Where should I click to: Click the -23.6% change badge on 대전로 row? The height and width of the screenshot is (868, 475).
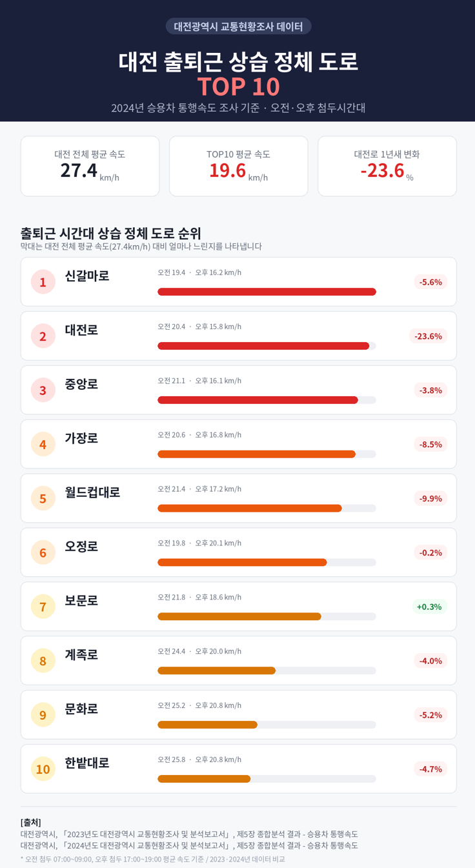click(429, 336)
